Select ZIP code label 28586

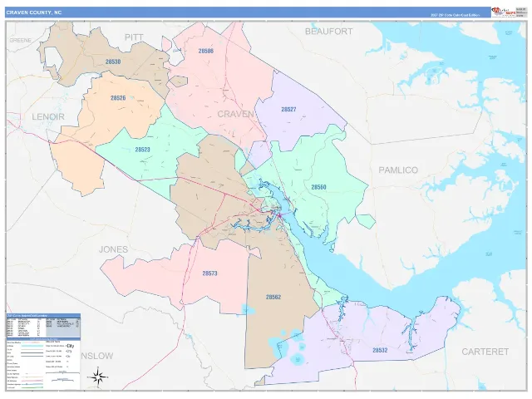pos(206,52)
